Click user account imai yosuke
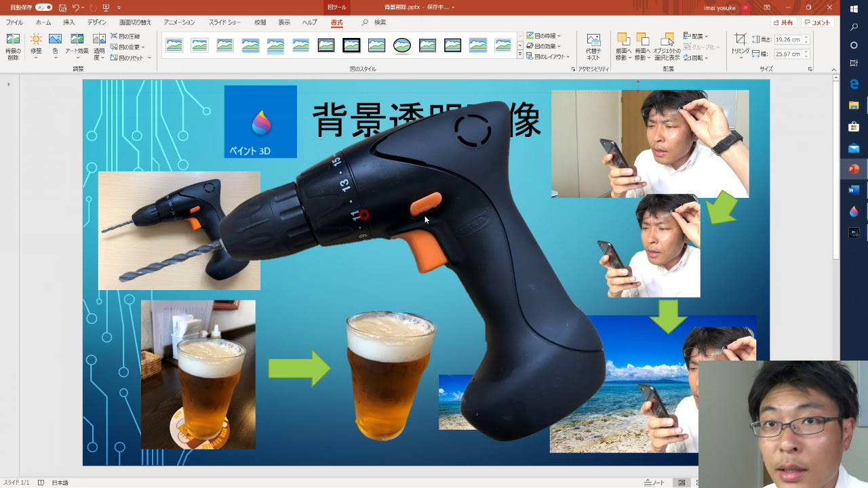 tap(726, 7)
